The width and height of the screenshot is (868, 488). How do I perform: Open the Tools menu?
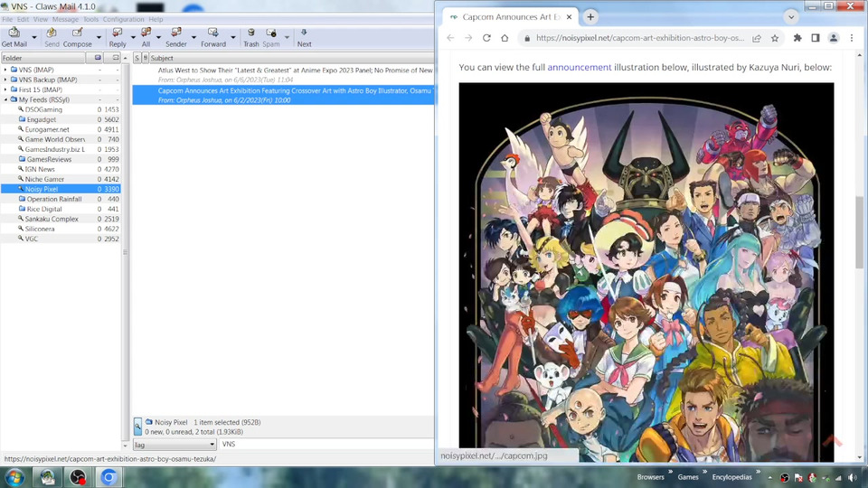(90, 19)
